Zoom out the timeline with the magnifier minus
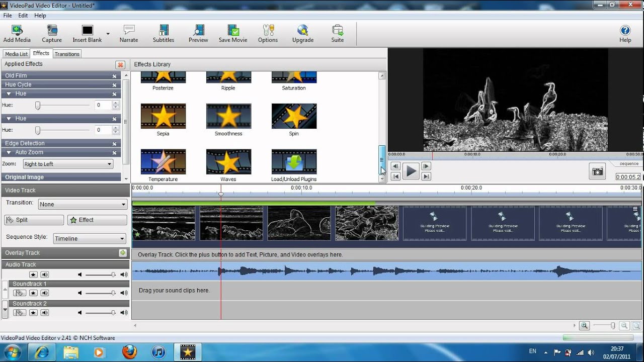 pyautogui.click(x=624, y=326)
